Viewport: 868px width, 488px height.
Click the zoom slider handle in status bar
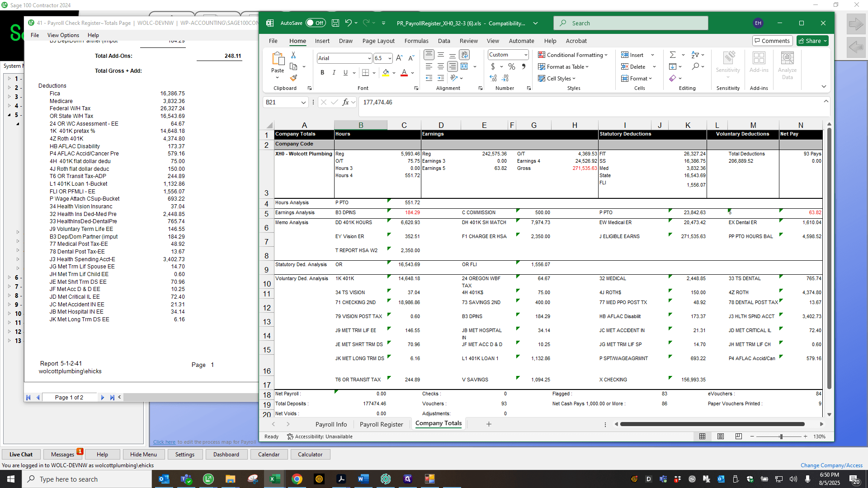(781, 436)
